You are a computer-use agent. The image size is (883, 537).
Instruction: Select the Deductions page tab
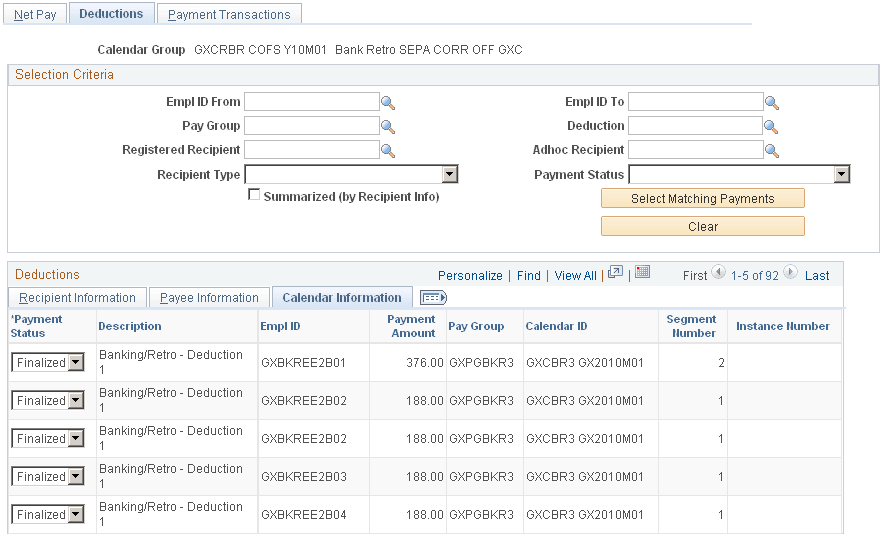click(111, 14)
